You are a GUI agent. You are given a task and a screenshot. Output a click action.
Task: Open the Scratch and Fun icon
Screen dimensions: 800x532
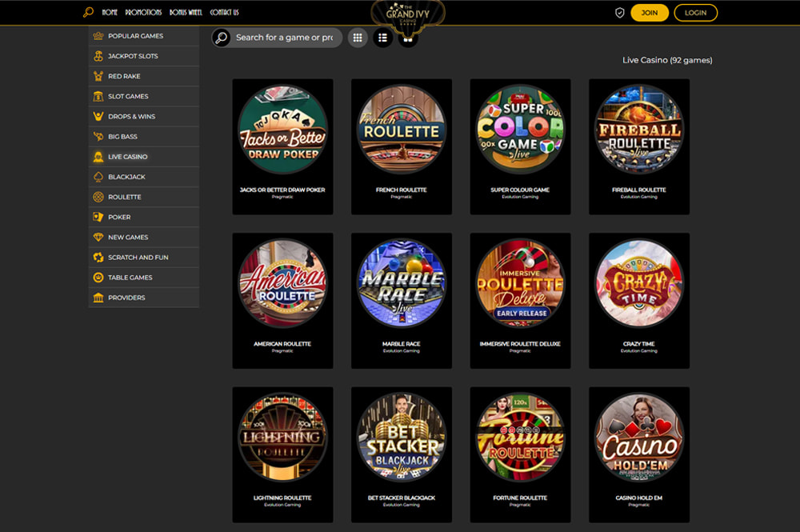point(98,257)
